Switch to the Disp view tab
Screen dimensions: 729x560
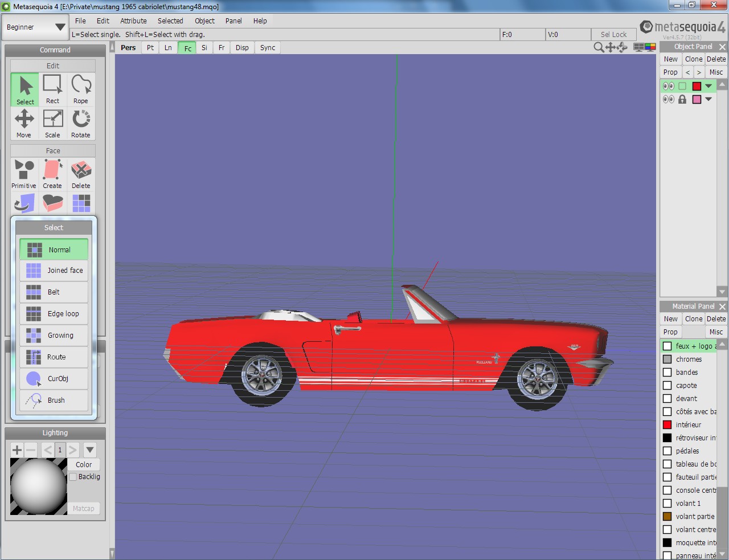[x=242, y=48]
